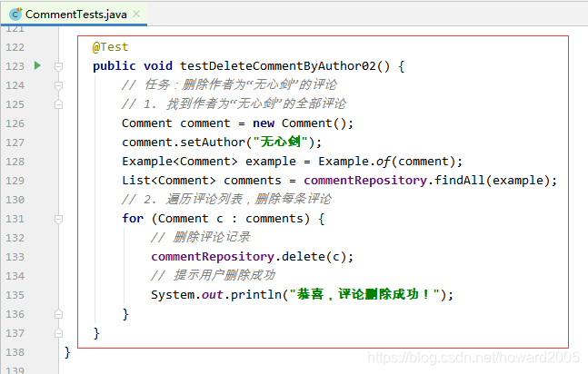Close the CommentTests.java tab
Viewport: 588px width, 374px height.
coord(136,14)
